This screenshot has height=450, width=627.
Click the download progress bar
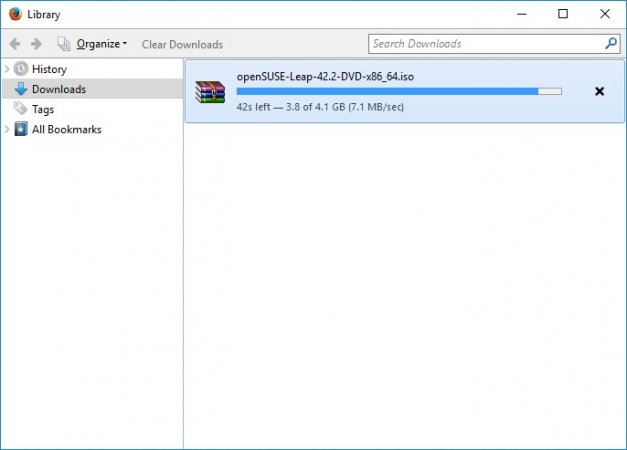click(399, 92)
